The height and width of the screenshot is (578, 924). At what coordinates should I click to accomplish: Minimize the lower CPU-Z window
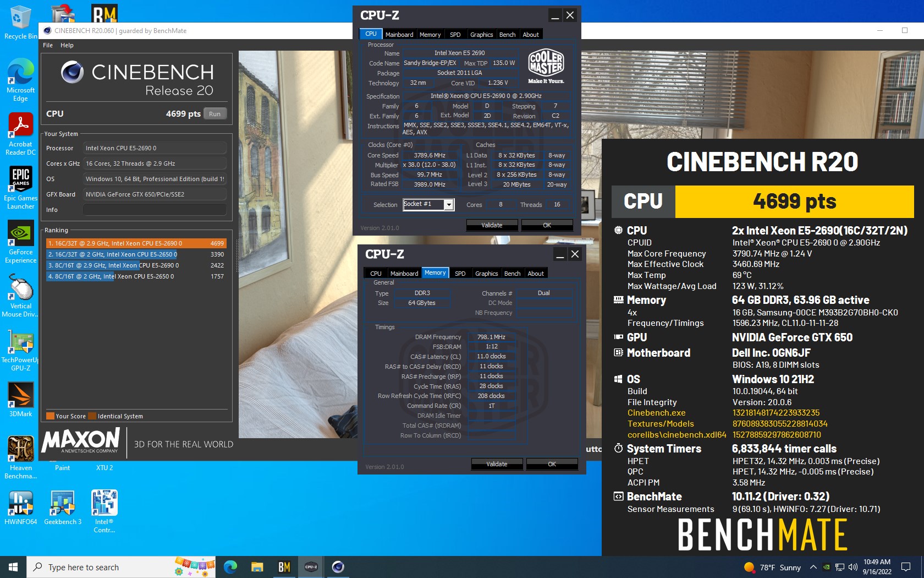(560, 254)
